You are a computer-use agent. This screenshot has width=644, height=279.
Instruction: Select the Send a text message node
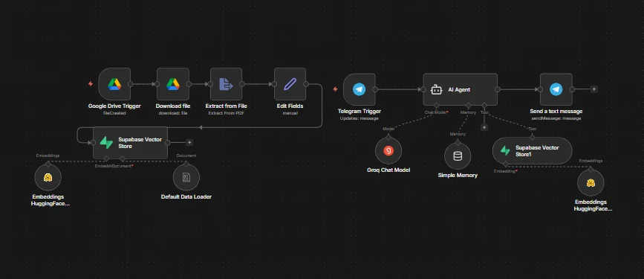point(556,89)
